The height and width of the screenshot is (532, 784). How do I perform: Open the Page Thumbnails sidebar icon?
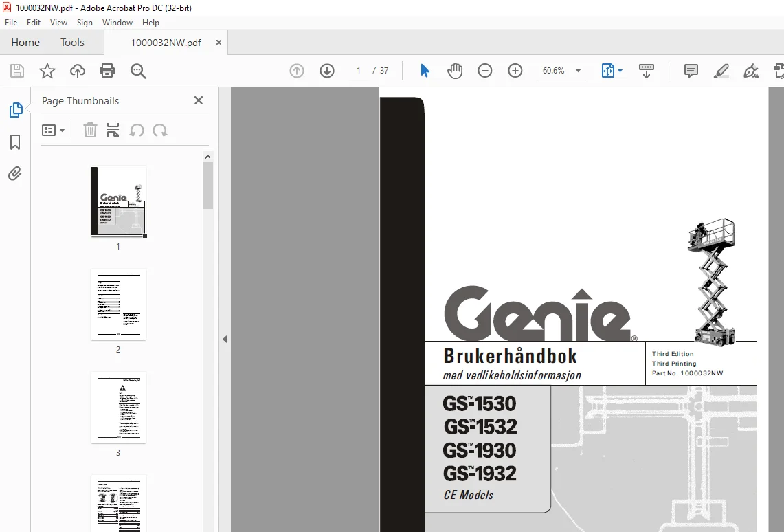pyautogui.click(x=16, y=110)
